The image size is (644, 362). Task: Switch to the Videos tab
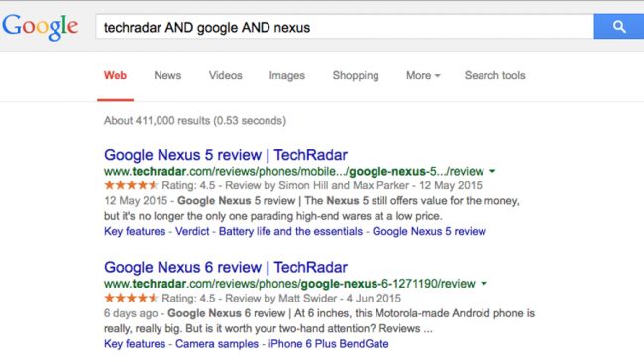226,75
